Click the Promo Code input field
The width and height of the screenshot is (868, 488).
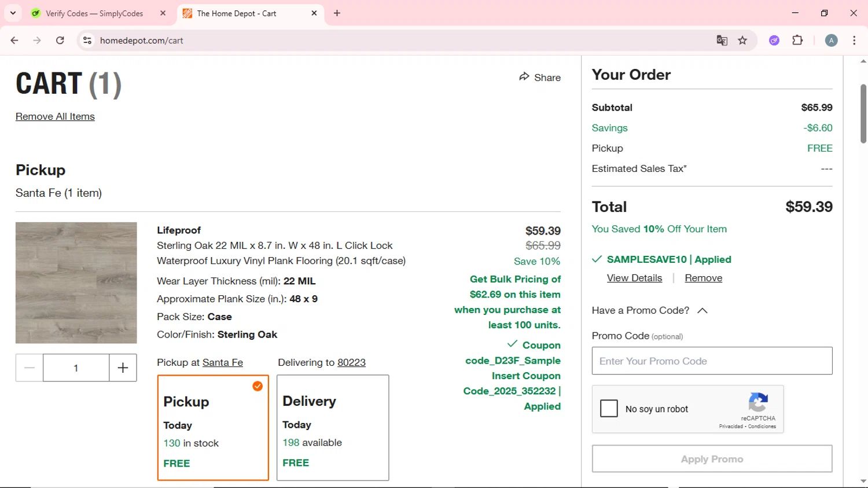click(712, 361)
